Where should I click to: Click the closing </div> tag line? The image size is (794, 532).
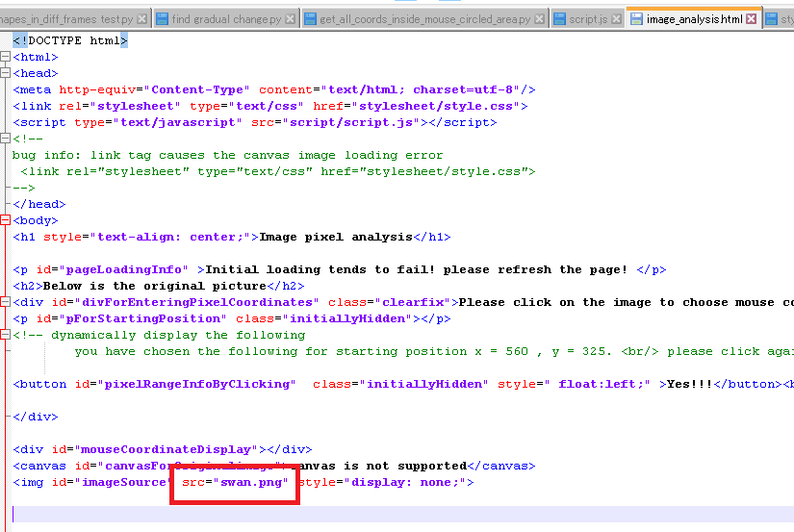pyautogui.click(x=36, y=418)
